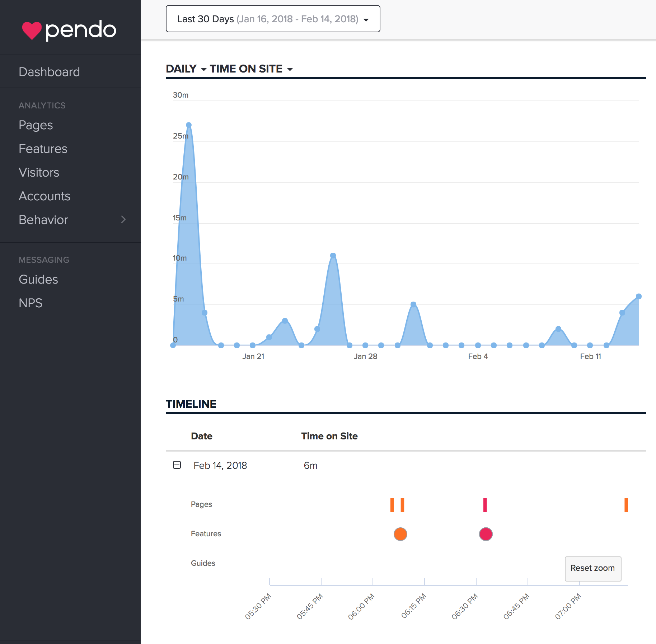Select Accounts in the sidebar

[44, 196]
